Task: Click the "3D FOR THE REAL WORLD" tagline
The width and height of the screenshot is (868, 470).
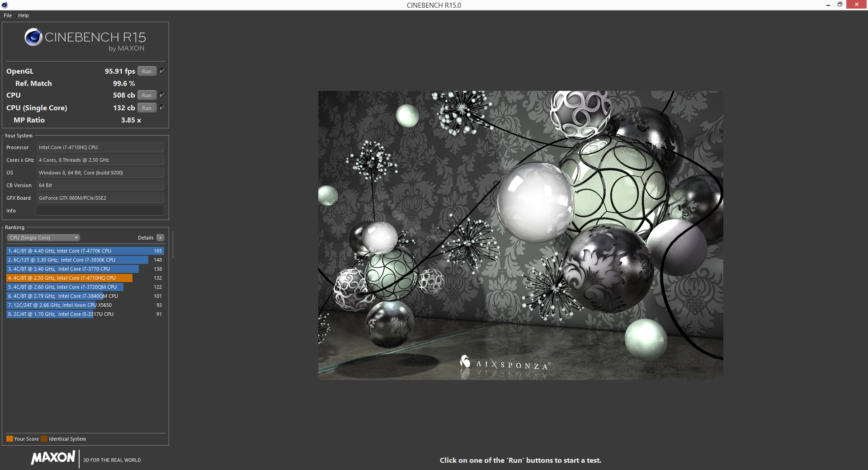Action: 112,460
